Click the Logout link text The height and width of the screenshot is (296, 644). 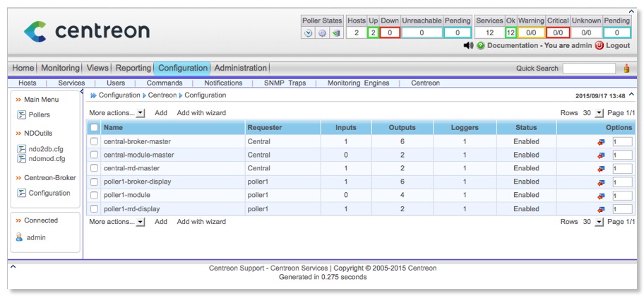click(x=618, y=46)
